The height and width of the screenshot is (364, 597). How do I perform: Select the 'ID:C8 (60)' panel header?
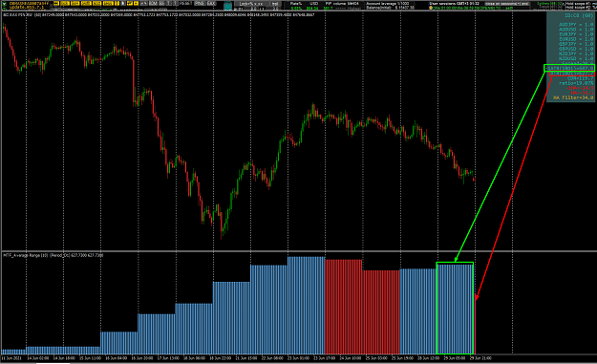tap(578, 16)
